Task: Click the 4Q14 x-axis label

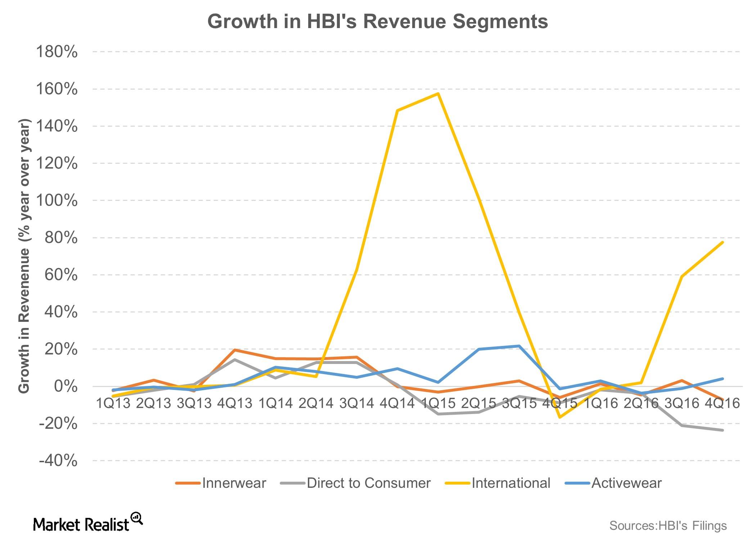Action: coord(398,403)
